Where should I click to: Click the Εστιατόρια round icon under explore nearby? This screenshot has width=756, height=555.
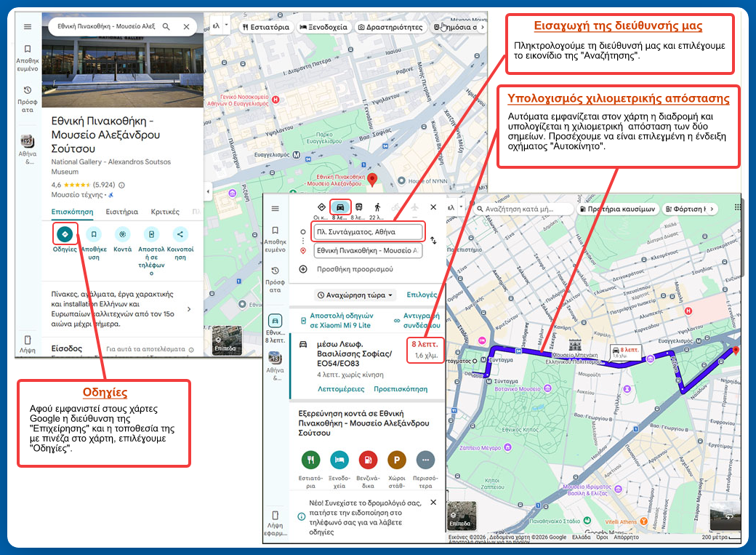310,460
